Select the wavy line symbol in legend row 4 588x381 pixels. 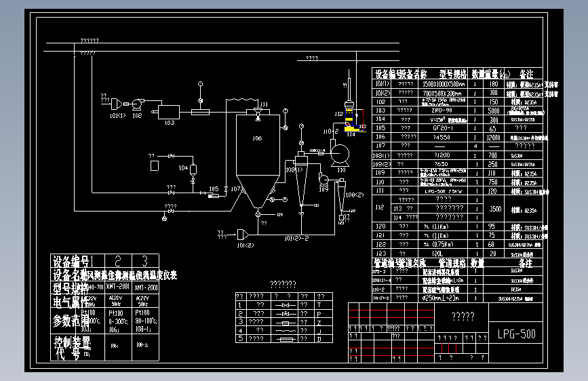(286, 331)
